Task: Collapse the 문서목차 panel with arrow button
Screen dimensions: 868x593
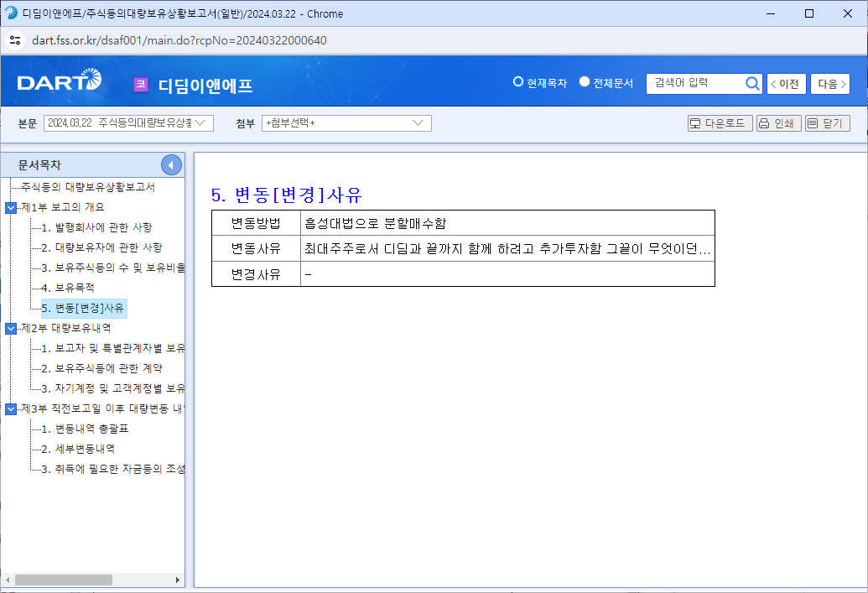Action: pos(171,165)
